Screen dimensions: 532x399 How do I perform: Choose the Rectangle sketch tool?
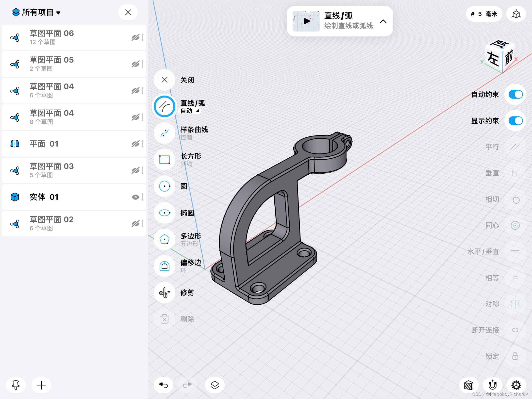click(x=164, y=160)
